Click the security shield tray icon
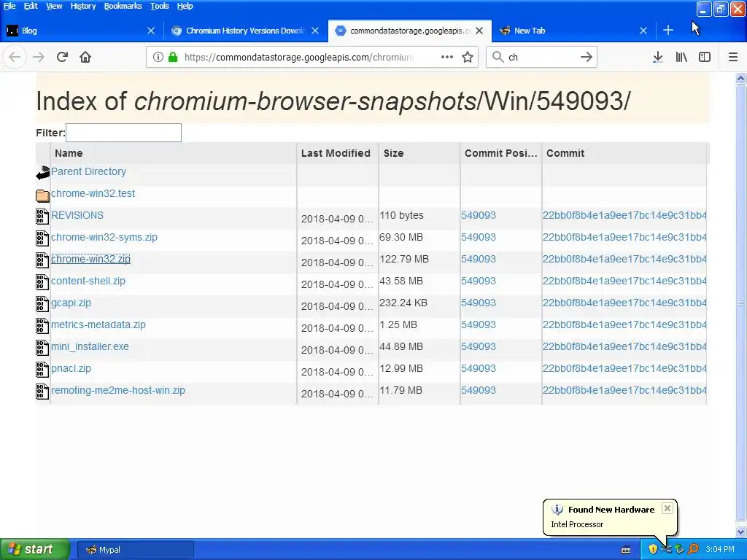 653,549
